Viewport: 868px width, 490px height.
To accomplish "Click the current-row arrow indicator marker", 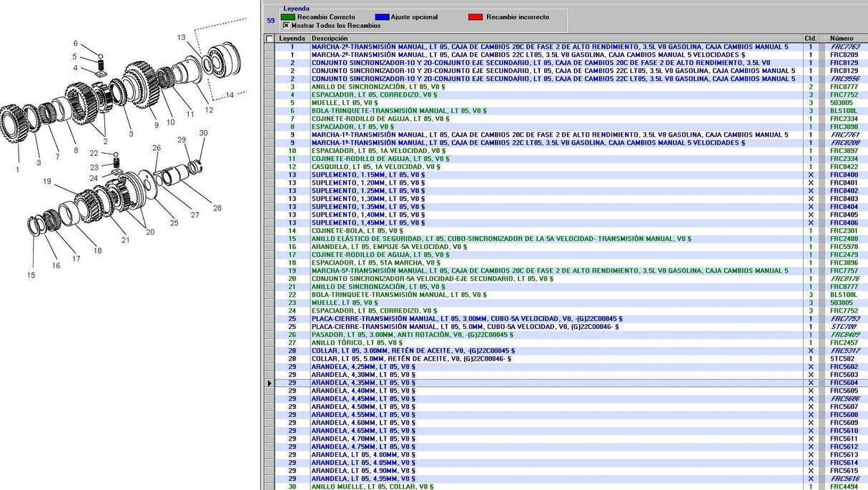I will [270, 383].
